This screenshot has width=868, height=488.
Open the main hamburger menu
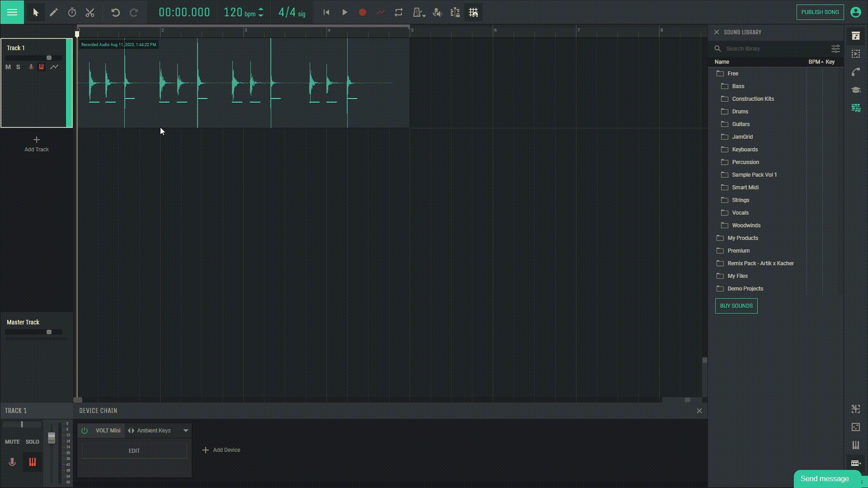pos(12,12)
